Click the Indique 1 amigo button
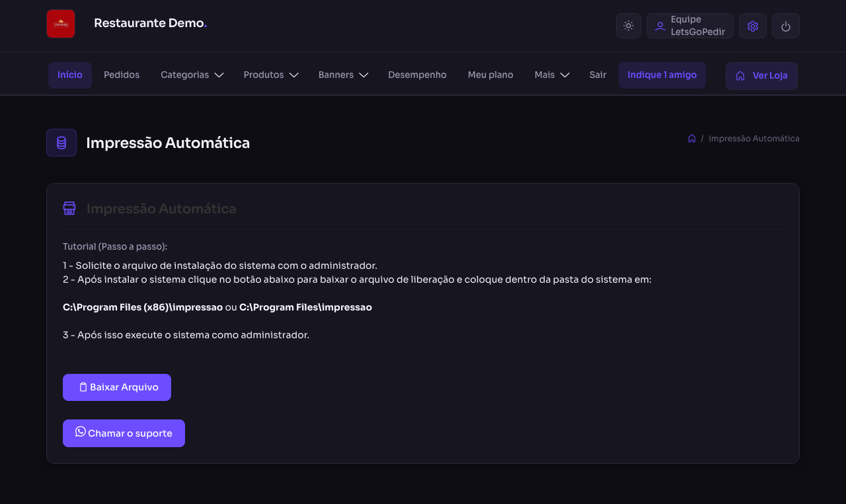Image resolution: width=846 pixels, height=504 pixels. pos(662,75)
